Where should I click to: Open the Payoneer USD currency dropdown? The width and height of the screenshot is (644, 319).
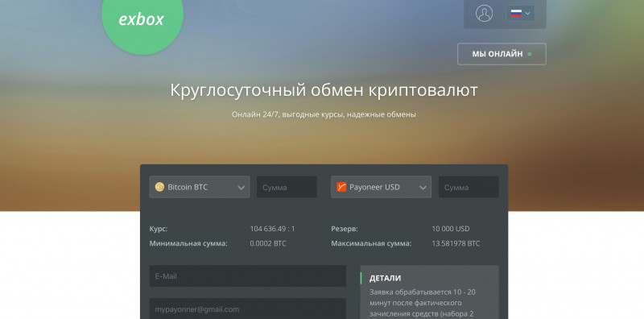pos(381,187)
